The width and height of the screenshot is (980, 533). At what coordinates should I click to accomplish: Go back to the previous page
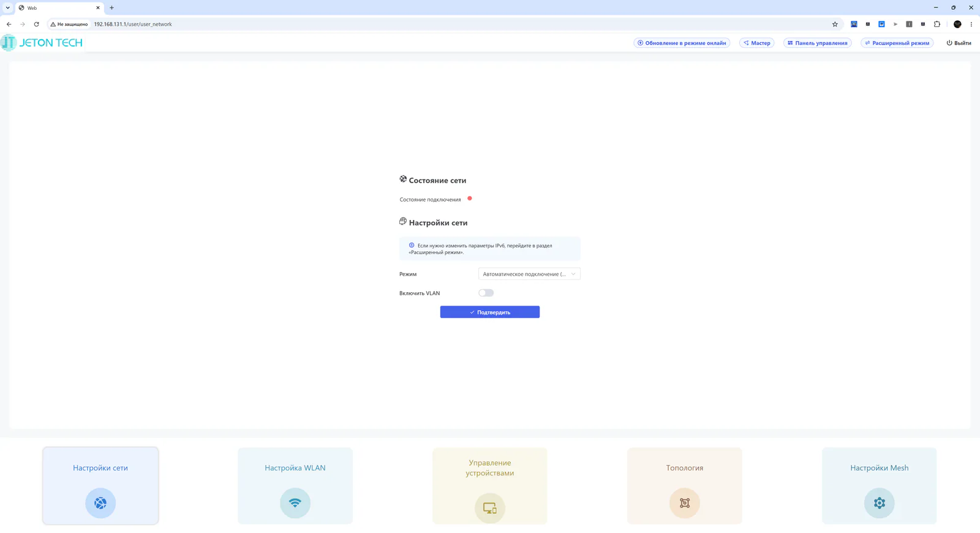[x=9, y=25]
